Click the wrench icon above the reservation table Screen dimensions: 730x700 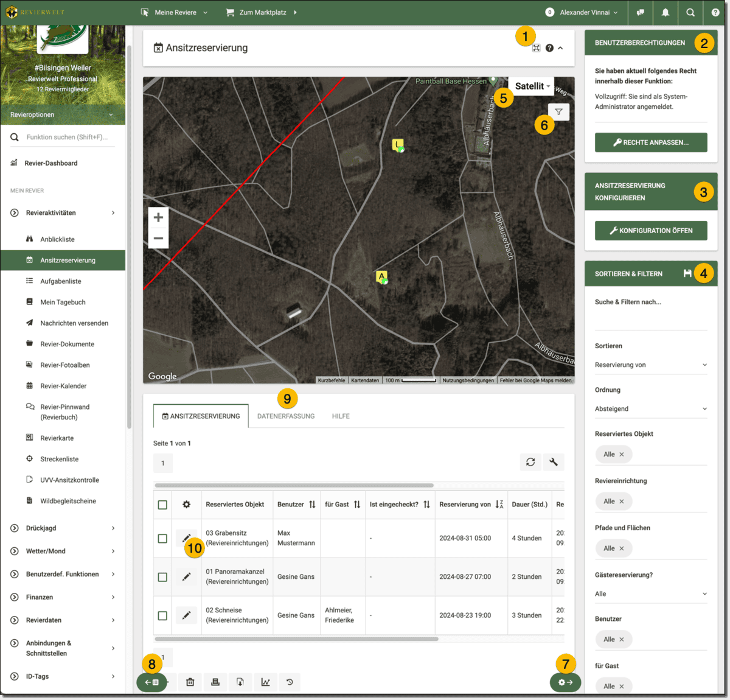click(x=554, y=463)
